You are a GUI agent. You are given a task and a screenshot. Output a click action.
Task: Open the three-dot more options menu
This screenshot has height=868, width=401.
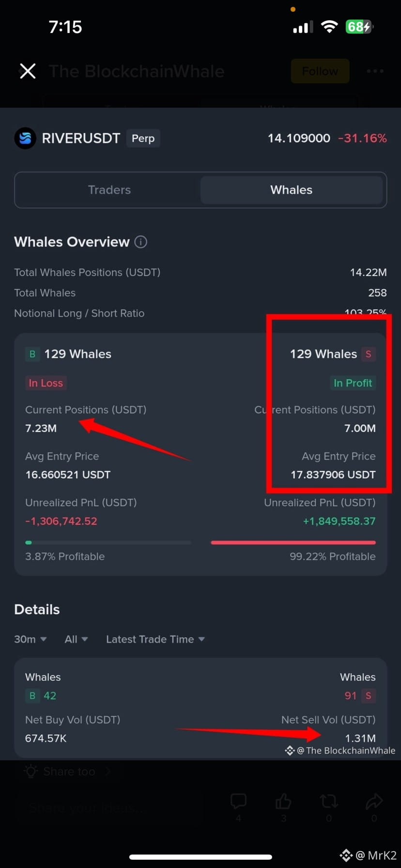[375, 71]
